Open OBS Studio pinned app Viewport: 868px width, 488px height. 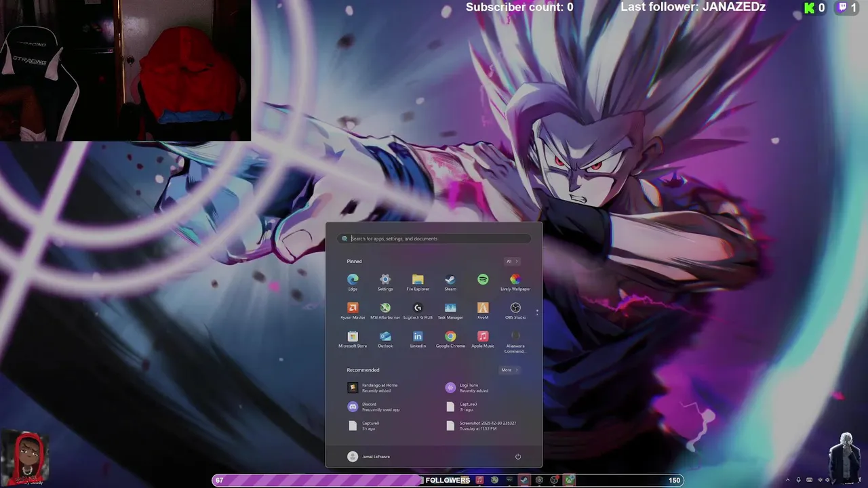[515, 310]
